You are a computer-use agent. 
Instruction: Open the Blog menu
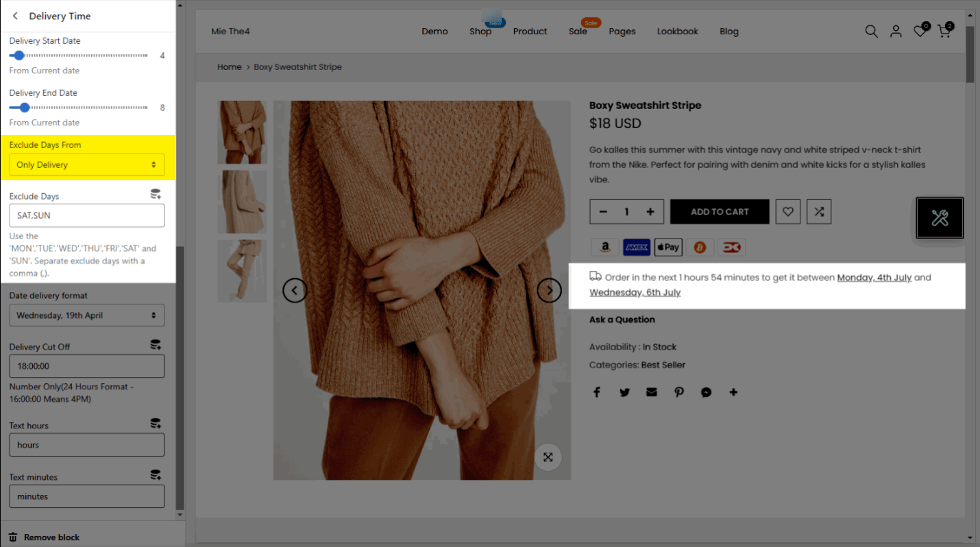(729, 32)
